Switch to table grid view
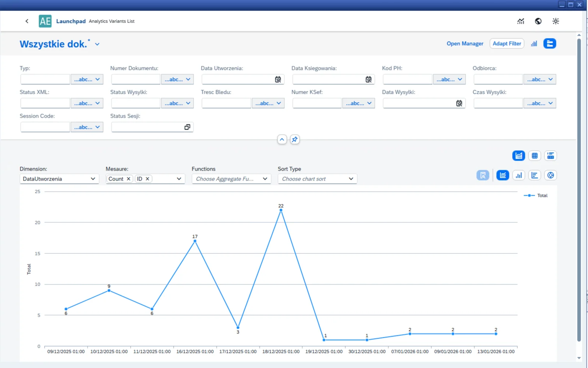 535,156
